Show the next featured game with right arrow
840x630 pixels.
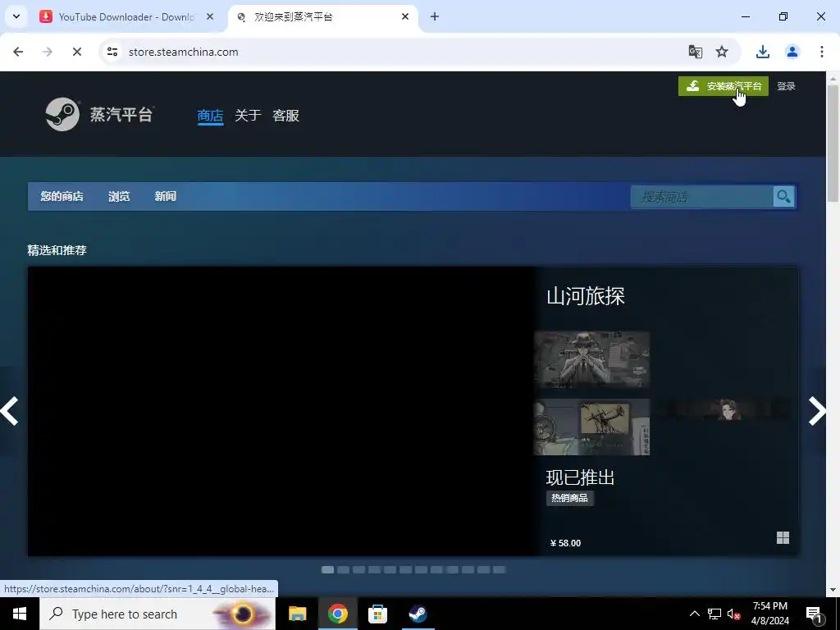816,411
